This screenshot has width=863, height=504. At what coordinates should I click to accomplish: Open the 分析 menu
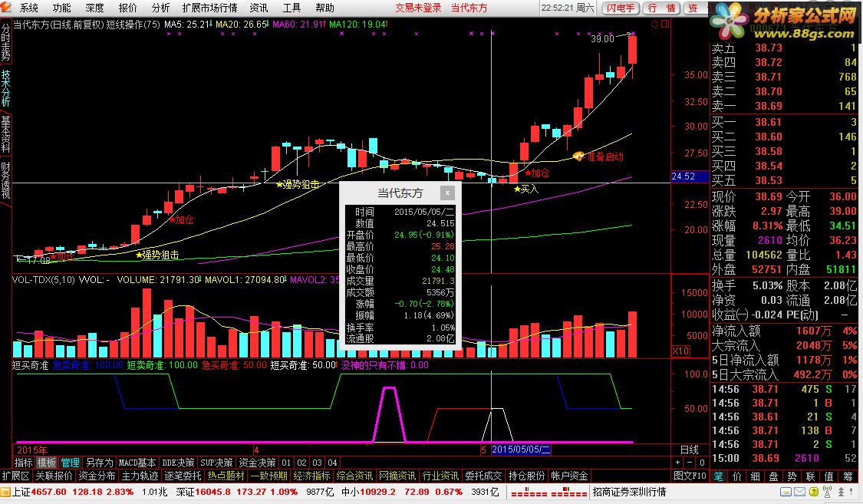pos(160,8)
